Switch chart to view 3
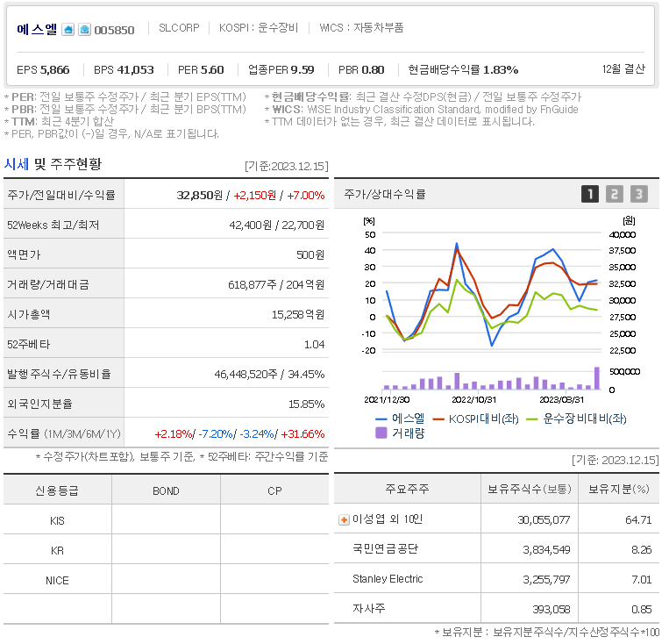669x644 pixels. tap(638, 194)
